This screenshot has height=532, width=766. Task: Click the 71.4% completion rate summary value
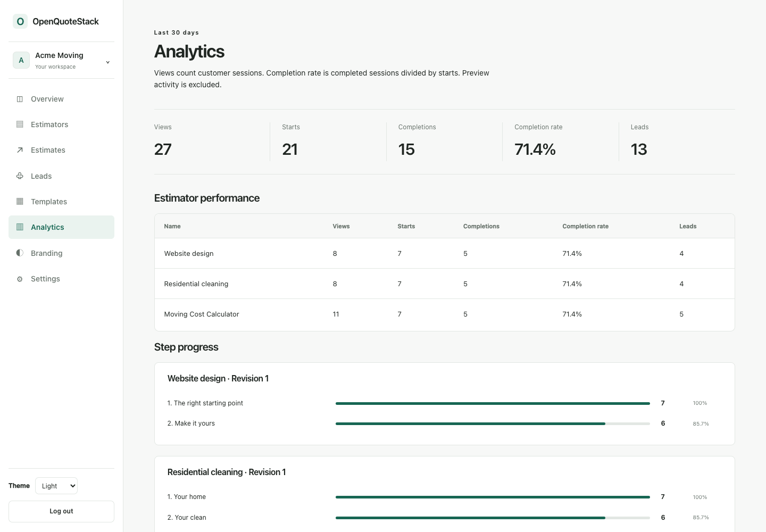pos(535,149)
